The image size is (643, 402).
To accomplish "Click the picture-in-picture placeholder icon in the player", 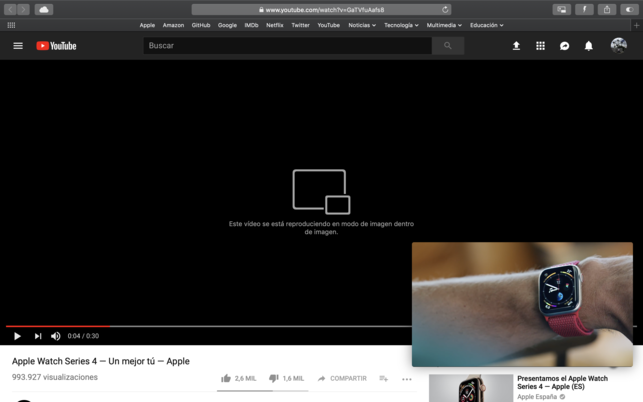I will (321, 192).
